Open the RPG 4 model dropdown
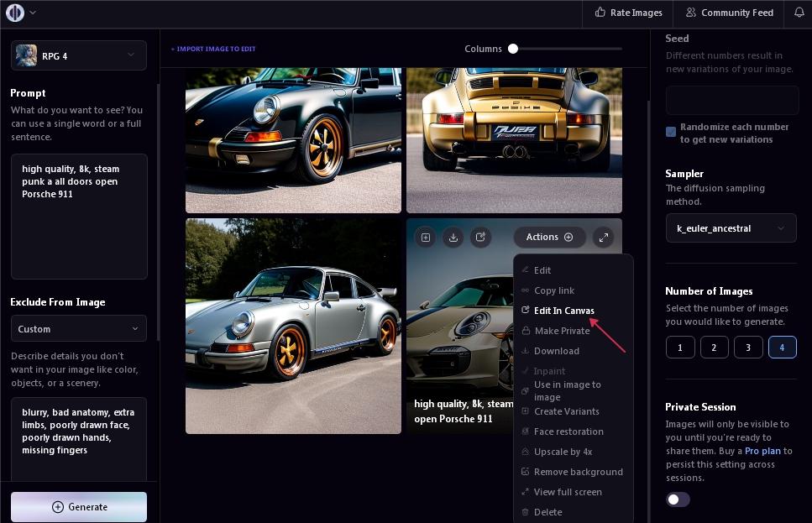Viewport: 812px width, 523px height. [x=79, y=56]
